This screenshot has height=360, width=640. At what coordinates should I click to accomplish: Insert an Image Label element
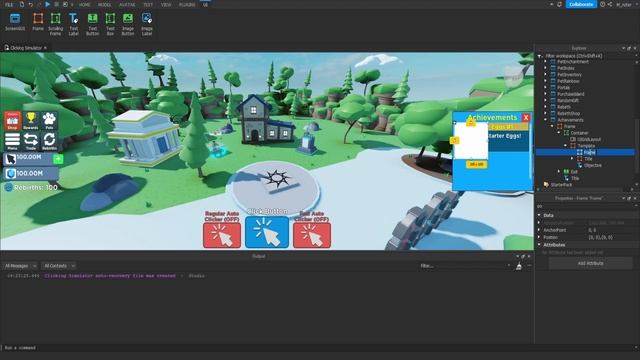(x=147, y=24)
